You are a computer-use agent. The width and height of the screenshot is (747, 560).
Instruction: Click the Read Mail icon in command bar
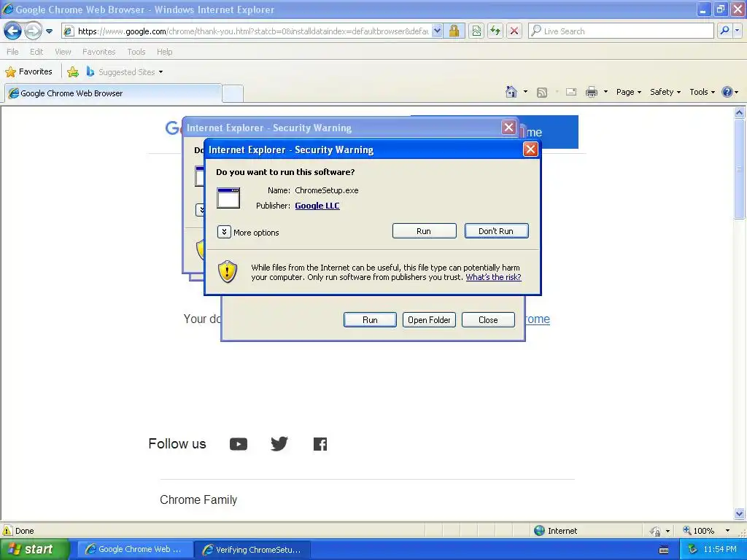point(571,92)
